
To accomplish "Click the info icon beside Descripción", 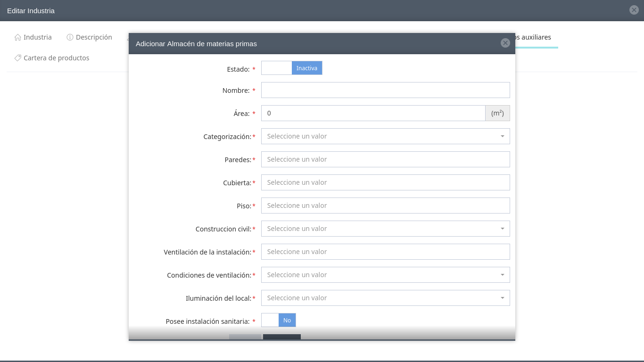I will [x=70, y=37].
